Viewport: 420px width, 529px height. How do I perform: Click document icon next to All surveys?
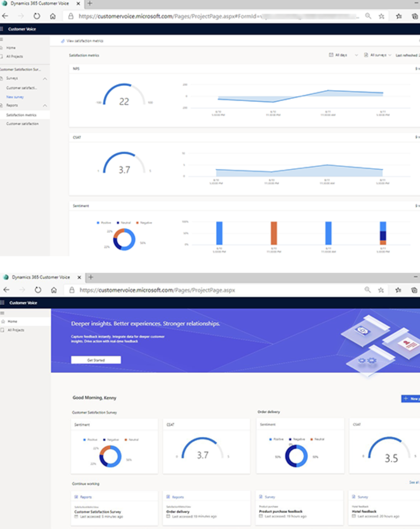click(x=366, y=54)
